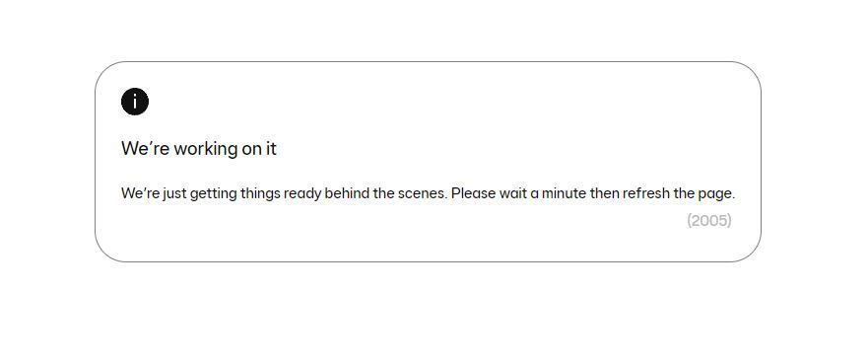This screenshot has height=364, width=868.
Task: Click the "refresh the page" text
Action: coord(679,194)
